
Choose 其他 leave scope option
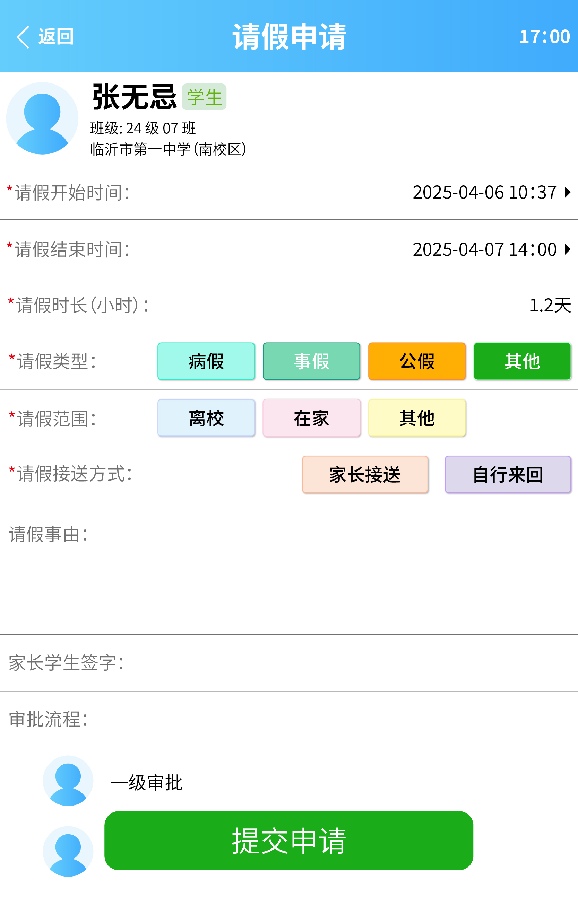[417, 418]
